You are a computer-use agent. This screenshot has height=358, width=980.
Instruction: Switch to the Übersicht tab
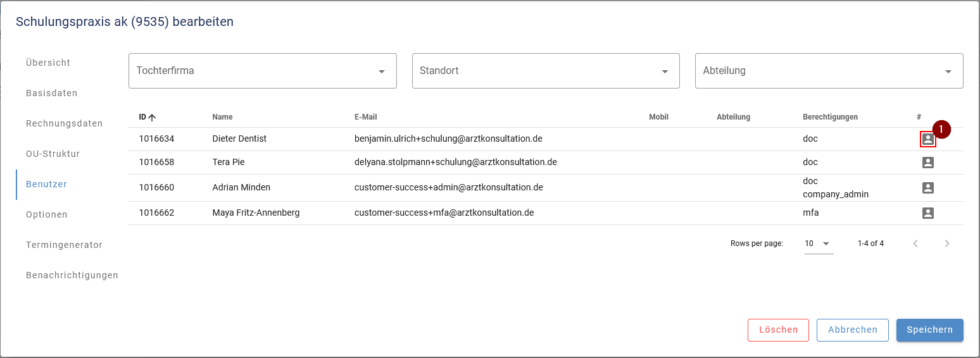coord(48,63)
